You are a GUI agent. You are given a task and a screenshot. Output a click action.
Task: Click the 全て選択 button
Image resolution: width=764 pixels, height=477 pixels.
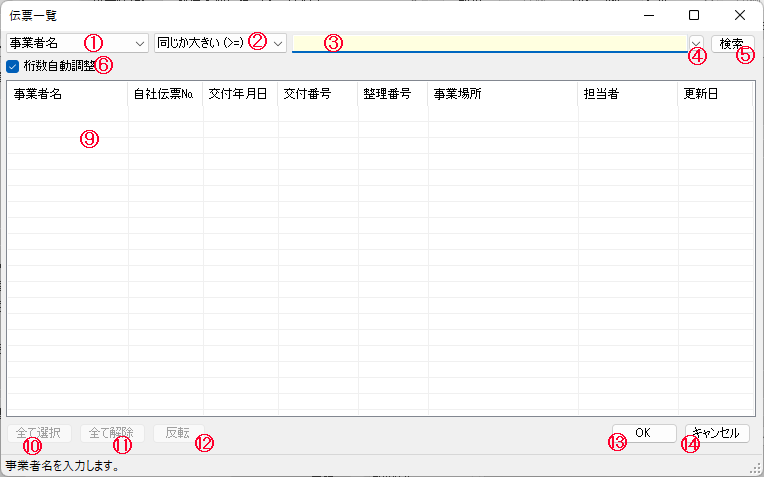(39, 433)
